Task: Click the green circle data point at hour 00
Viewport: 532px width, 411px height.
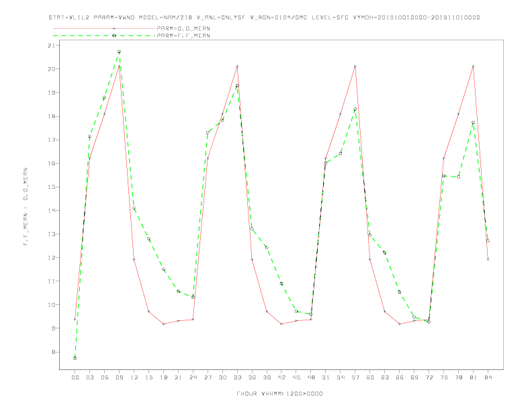Action: (75, 358)
